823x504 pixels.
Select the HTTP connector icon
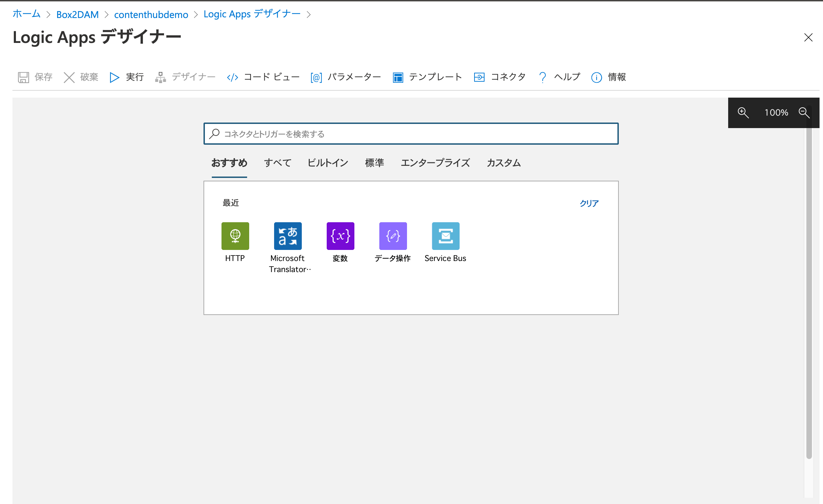pyautogui.click(x=235, y=236)
